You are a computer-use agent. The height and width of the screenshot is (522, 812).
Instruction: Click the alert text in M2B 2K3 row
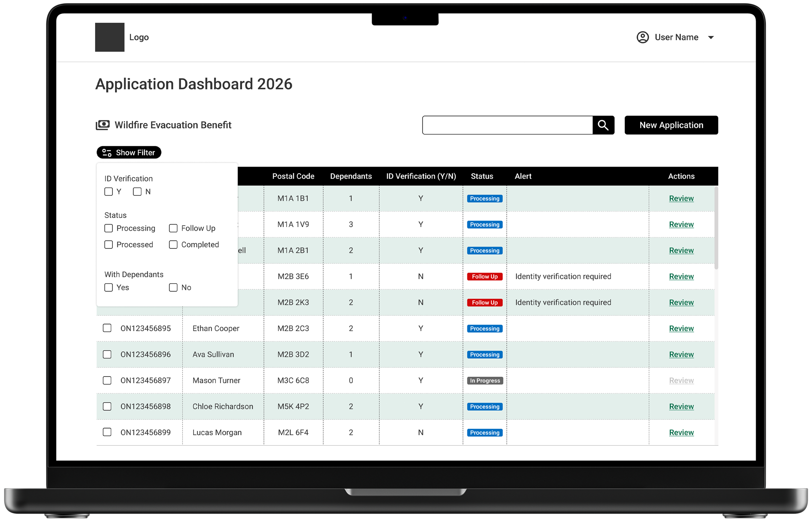click(x=563, y=303)
